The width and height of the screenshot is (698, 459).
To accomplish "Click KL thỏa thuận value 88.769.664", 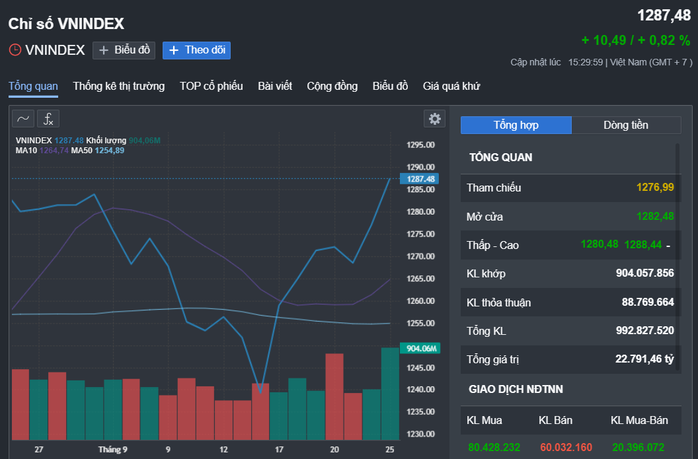I will [648, 302].
